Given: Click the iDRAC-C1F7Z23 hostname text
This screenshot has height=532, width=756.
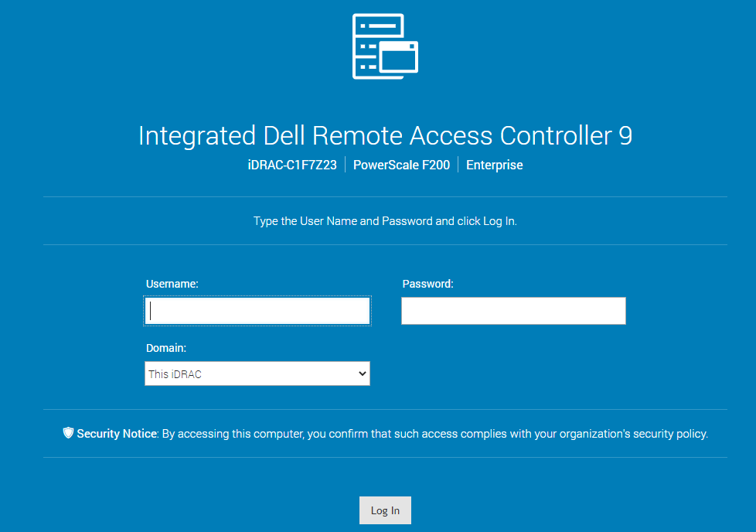Looking at the screenshot, I should [x=291, y=165].
